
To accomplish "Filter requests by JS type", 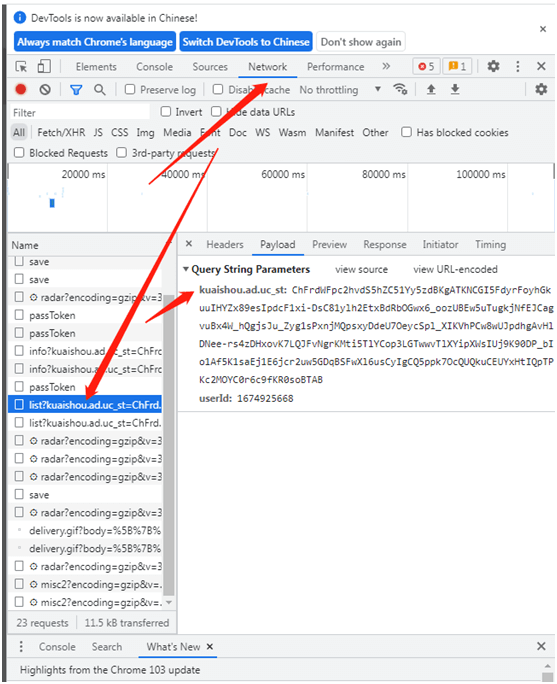I will (98, 133).
